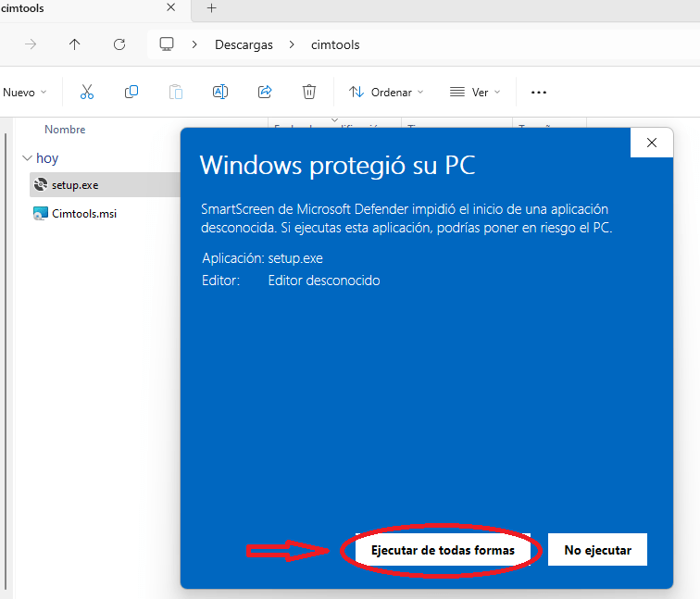700x599 pixels.
Task: Click the setup.exe file icon
Action: (41, 184)
